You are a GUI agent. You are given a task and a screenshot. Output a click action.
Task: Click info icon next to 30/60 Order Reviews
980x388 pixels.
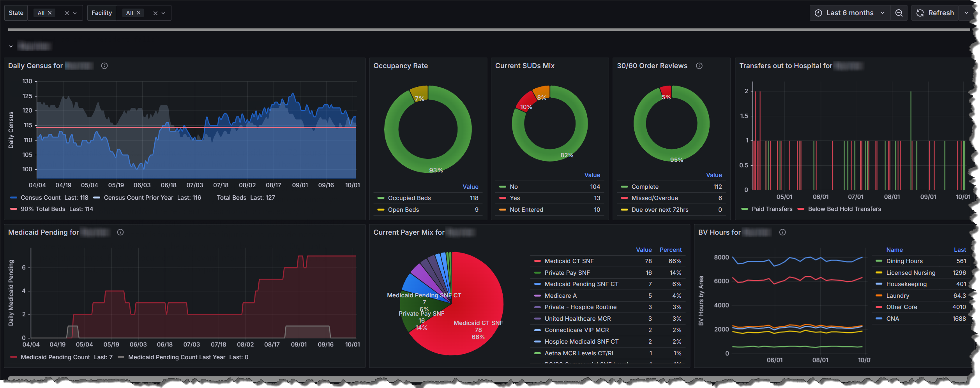(699, 66)
